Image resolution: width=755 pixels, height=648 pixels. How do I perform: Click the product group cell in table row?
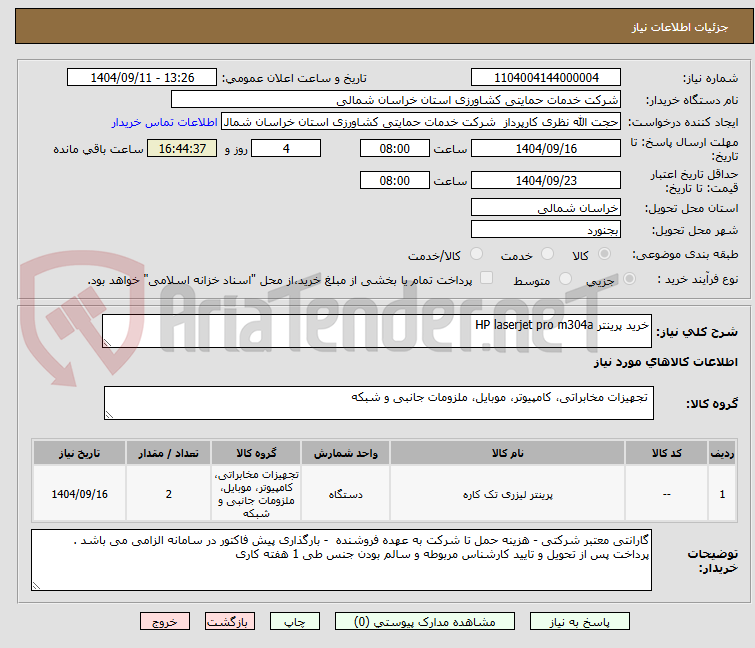tap(256, 494)
